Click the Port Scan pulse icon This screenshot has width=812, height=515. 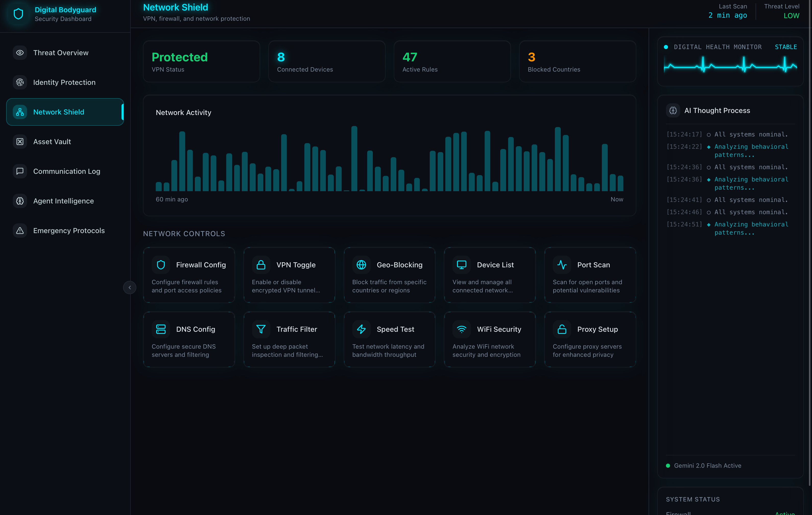(x=562, y=265)
